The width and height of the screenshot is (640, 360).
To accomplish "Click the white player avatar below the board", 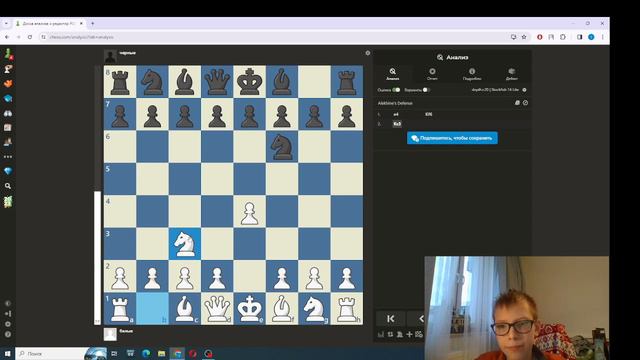I will tap(110, 334).
